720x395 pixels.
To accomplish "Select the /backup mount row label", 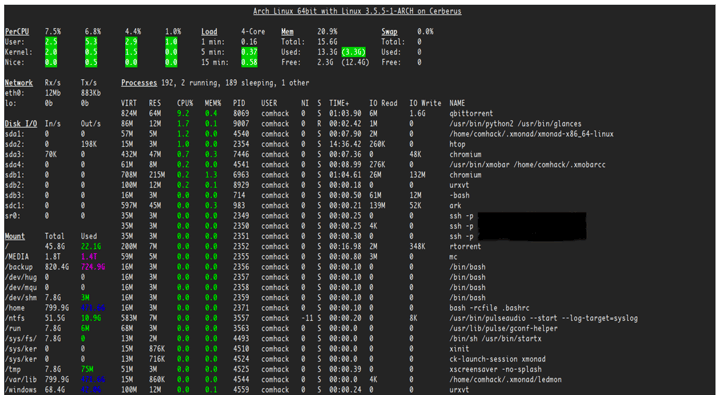I will [19, 267].
